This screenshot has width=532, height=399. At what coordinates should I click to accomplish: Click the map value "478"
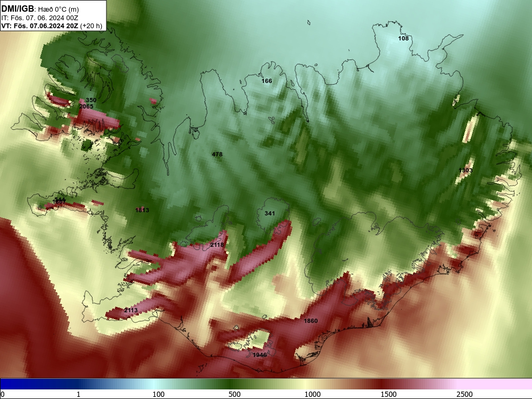point(217,154)
